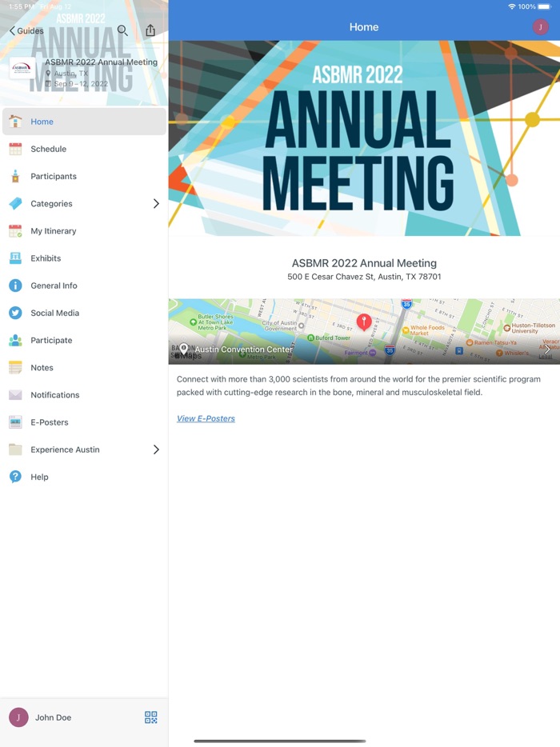Click the Social Media Twitter icon
Viewport: 560px width, 747px height.
pos(15,313)
